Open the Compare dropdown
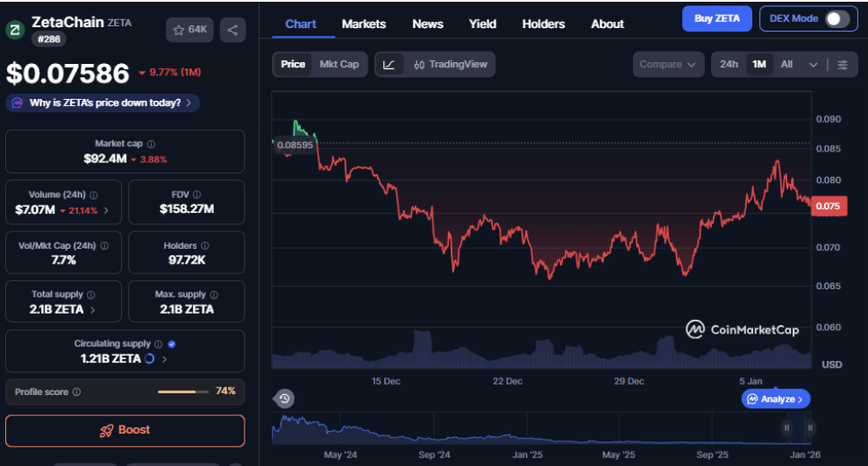The height and width of the screenshot is (466, 868). [668, 65]
